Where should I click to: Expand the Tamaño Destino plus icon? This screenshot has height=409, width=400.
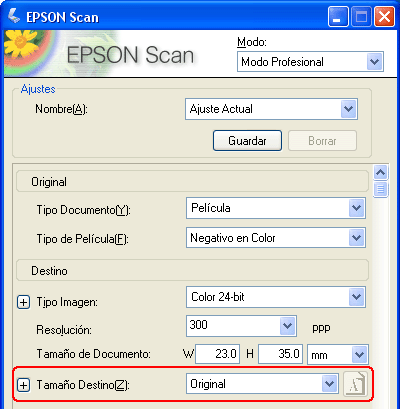pyautogui.click(x=23, y=385)
